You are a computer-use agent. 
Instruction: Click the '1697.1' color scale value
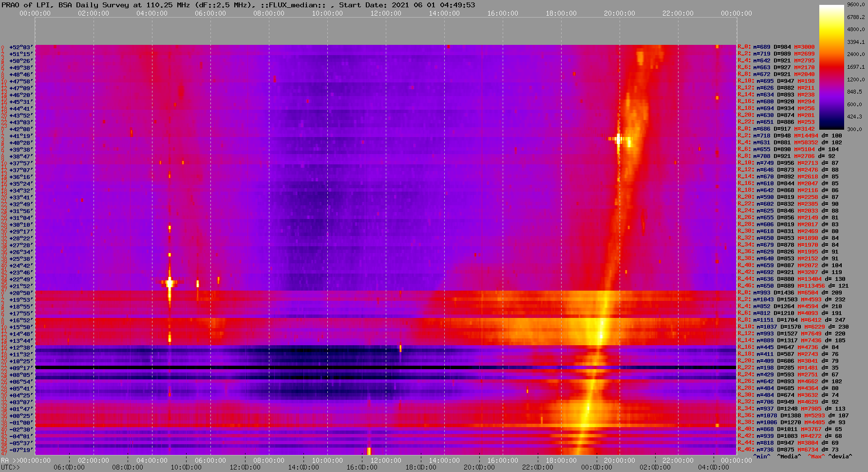tap(856, 67)
